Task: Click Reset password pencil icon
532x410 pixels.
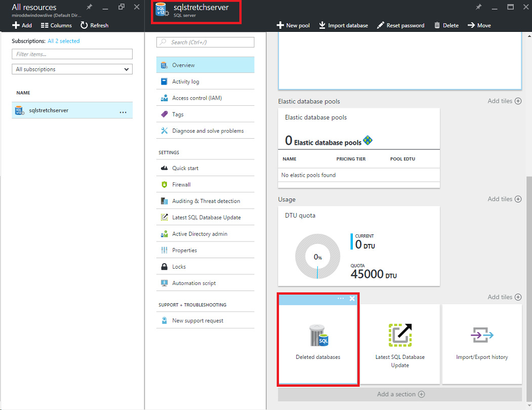Action: [381, 25]
